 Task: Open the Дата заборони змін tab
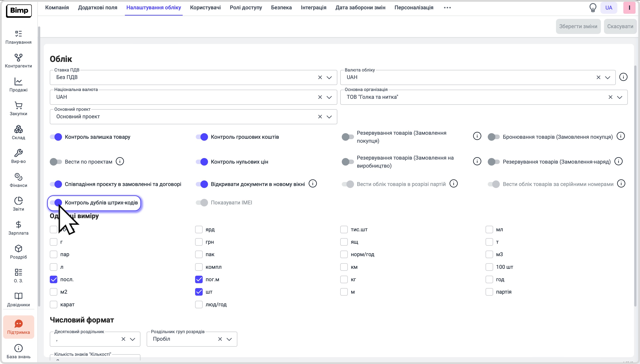[360, 8]
